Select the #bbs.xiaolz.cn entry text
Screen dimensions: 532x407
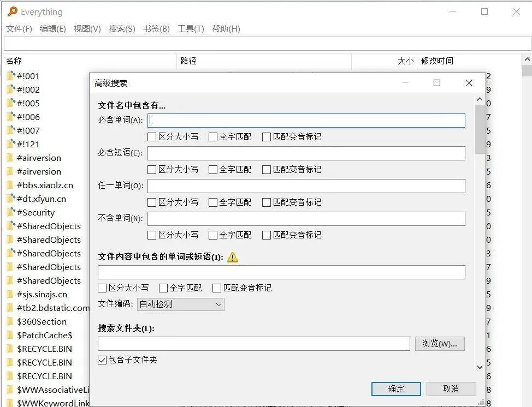45,185
